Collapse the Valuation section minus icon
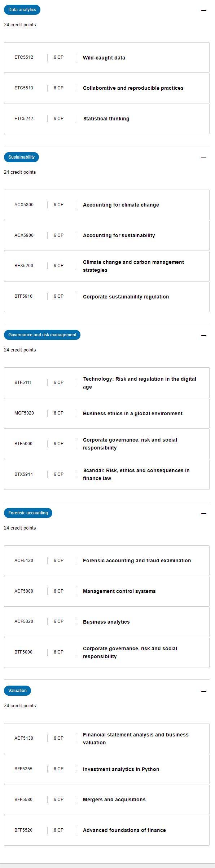Screen dimensions: 215x868 (203, 691)
